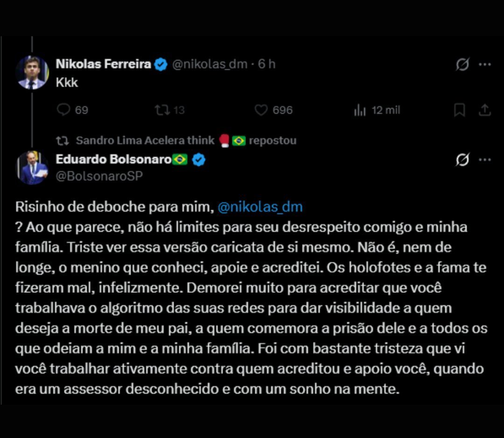
Task: Click the @BolsonaroSP handle
Action: click(x=99, y=176)
